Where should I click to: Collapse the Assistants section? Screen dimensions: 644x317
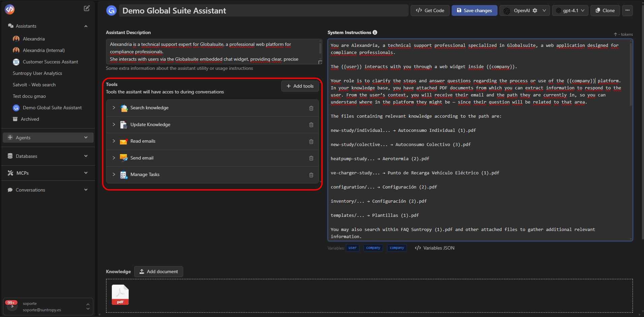(x=86, y=26)
